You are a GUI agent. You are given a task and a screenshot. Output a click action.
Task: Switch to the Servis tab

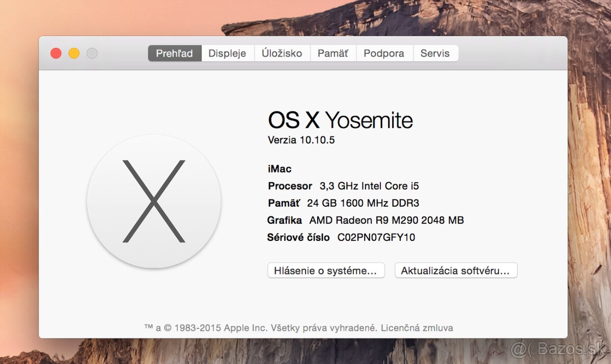click(435, 53)
